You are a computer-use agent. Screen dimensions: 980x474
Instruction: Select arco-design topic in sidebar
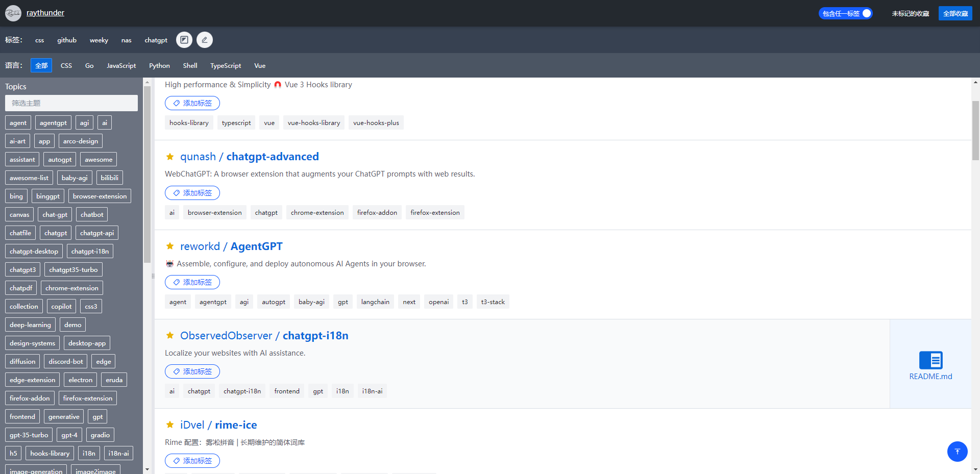[x=81, y=141]
